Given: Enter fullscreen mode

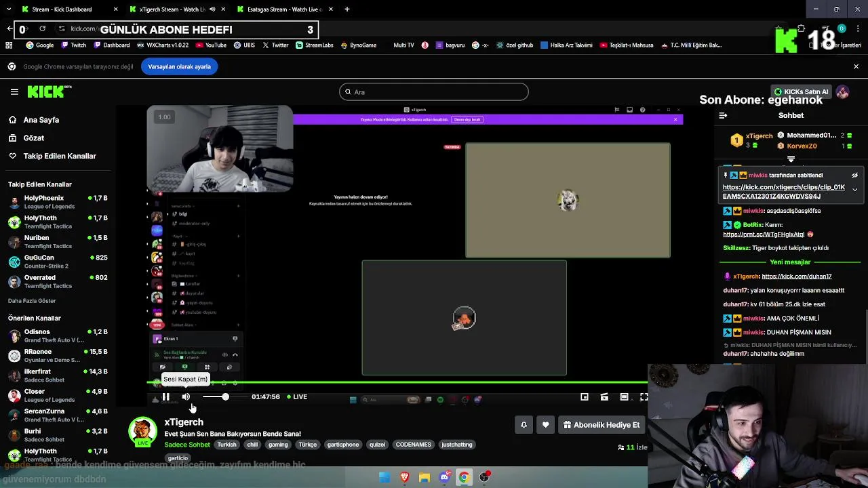Looking at the screenshot, I should click(x=644, y=396).
